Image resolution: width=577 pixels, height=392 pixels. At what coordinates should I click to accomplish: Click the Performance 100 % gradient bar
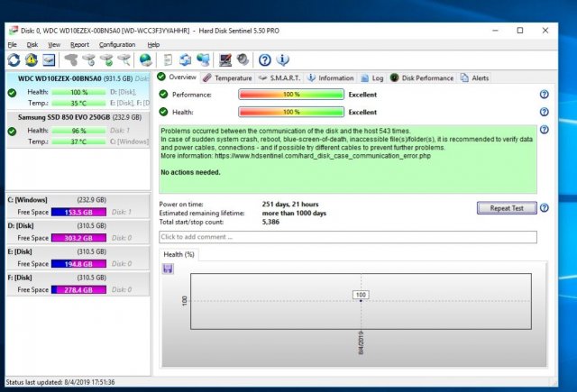tap(291, 95)
